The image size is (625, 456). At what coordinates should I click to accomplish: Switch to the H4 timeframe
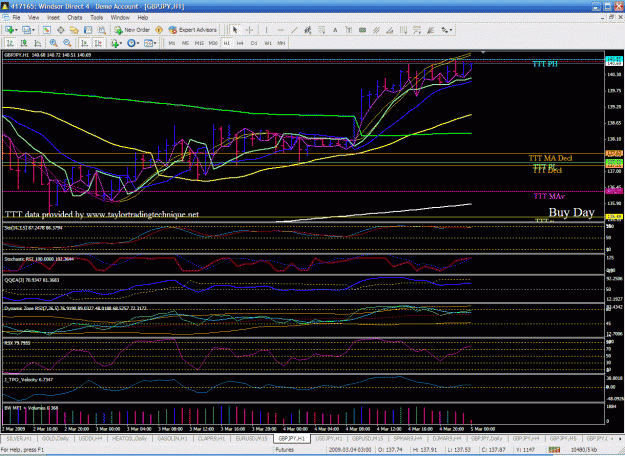coord(240,43)
